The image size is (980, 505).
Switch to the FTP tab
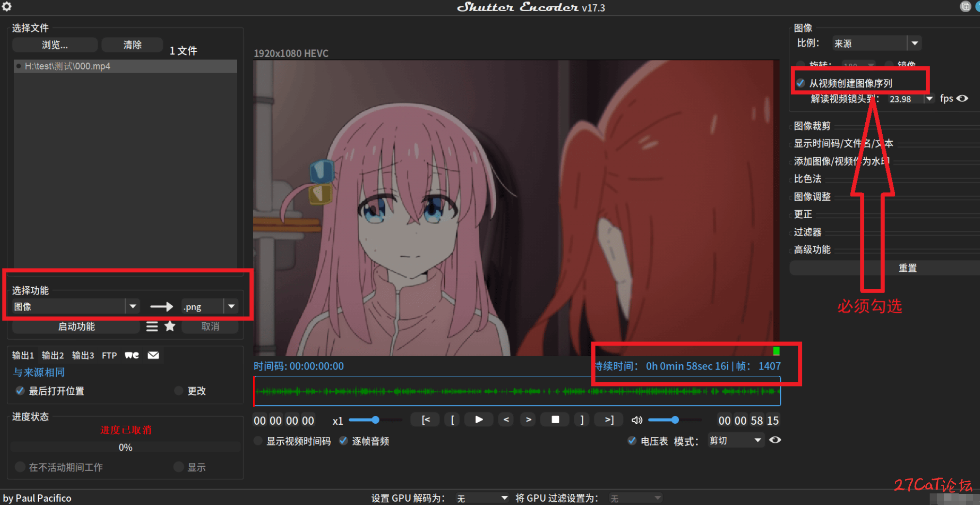109,355
